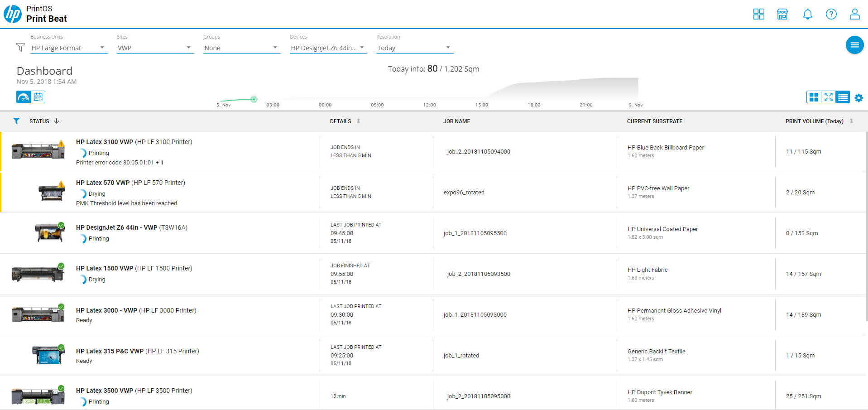Click the HP Latex 570 VWP printer thumbnail
Viewport: 868px width, 410px height.
[51, 192]
